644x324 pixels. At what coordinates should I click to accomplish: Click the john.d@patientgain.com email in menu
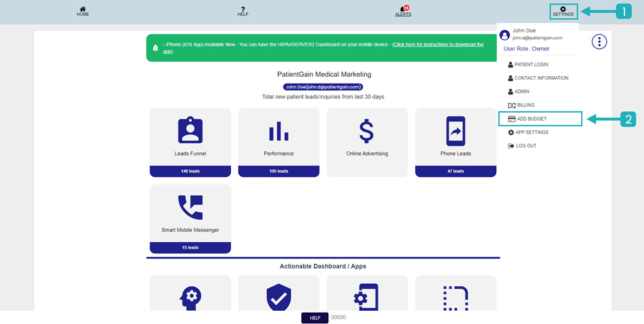tap(537, 38)
